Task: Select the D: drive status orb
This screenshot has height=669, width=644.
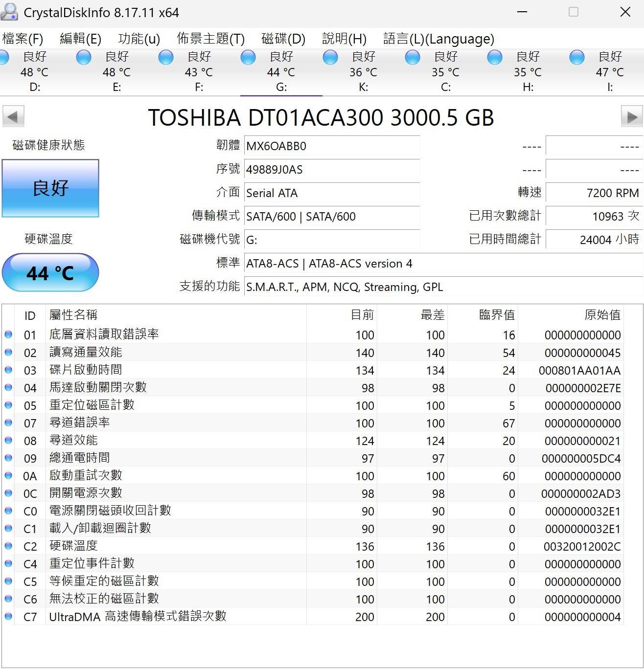Action: coord(4,58)
